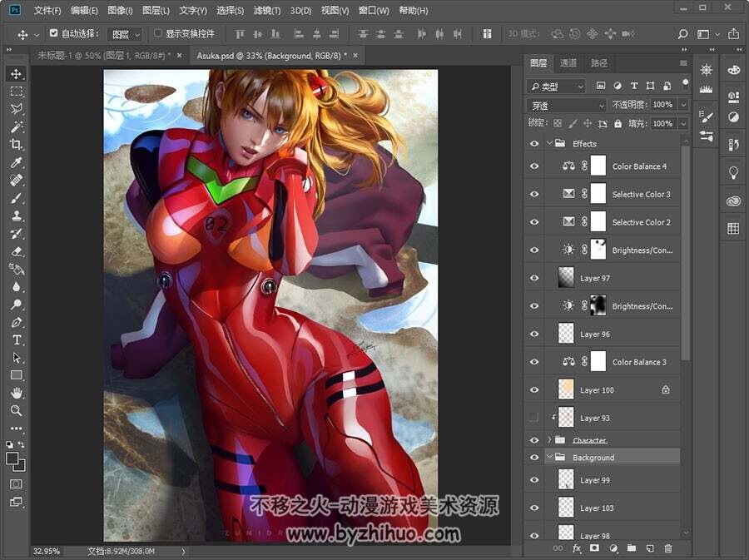Open the search icon in options bar
The height and width of the screenshot is (560, 749).
click(682, 34)
